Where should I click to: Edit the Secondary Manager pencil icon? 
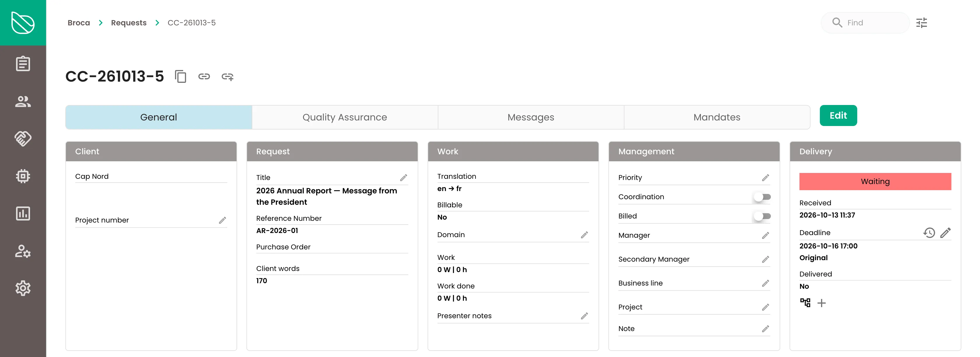click(765, 260)
